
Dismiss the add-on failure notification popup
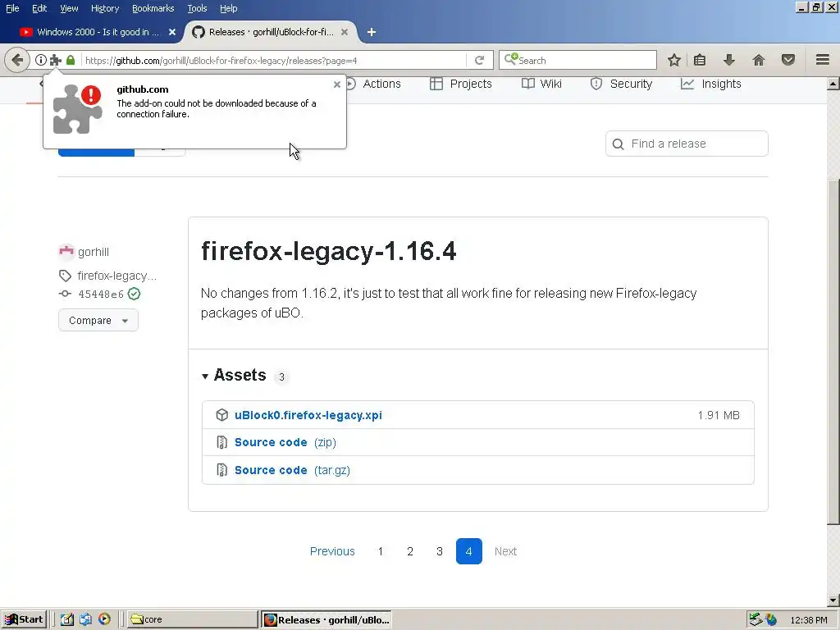coord(337,84)
